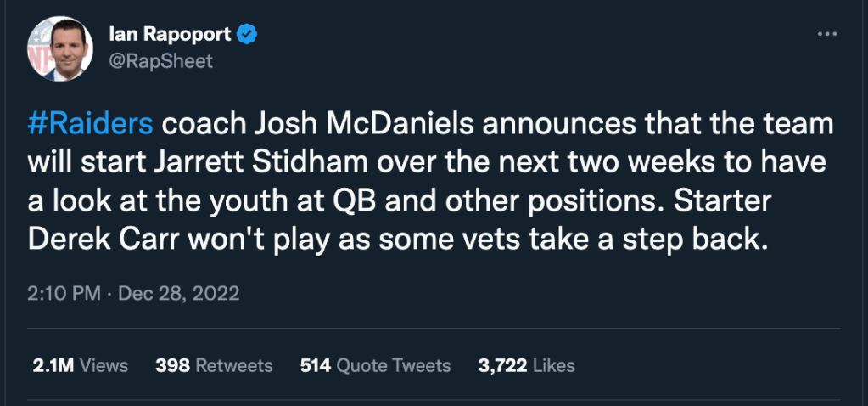
Task: Open the three-dot more options menu
Action: [x=826, y=33]
